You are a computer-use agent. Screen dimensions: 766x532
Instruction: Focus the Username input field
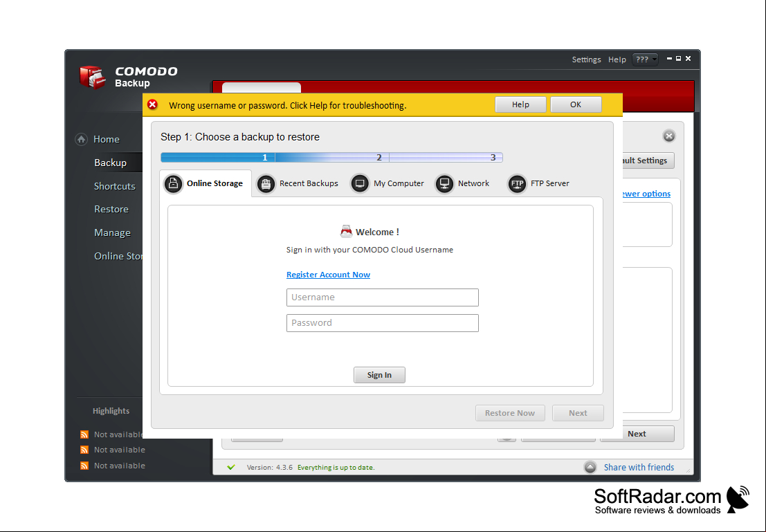pos(383,297)
